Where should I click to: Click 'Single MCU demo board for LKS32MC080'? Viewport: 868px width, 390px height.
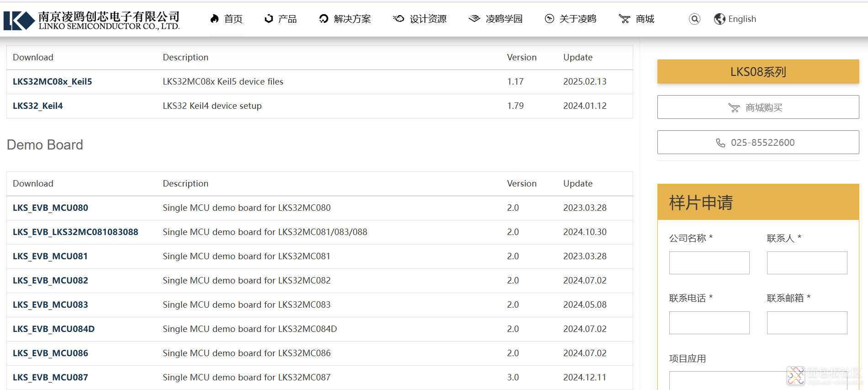point(247,208)
